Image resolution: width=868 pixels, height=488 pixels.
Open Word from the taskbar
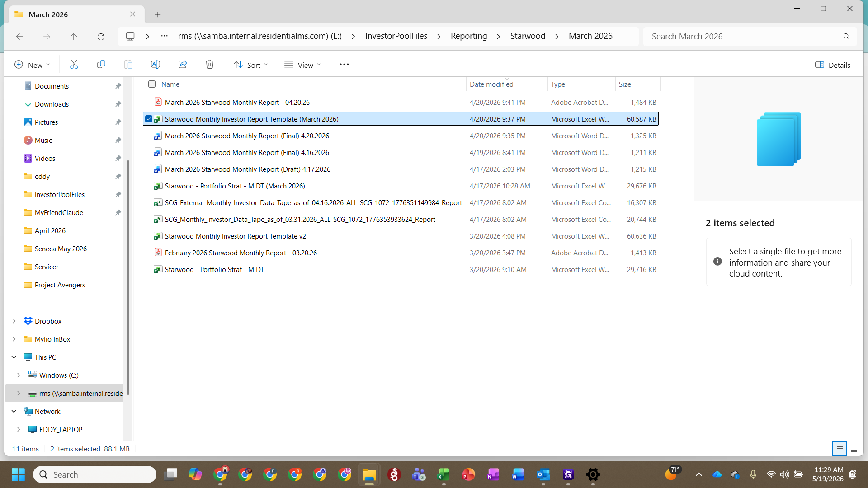(x=518, y=474)
